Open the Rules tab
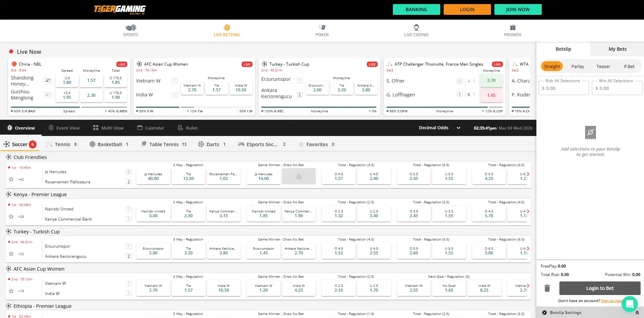Screen dimensions: 644x318 pos(187,128)
